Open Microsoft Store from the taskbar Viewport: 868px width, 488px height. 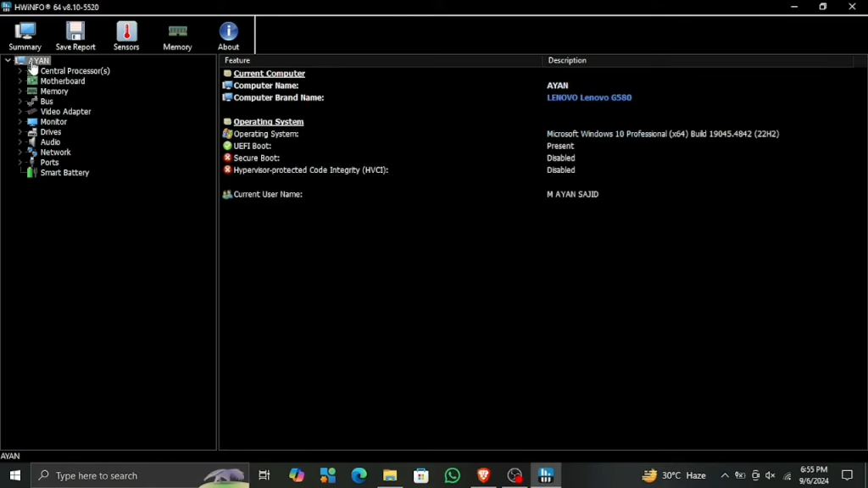pos(421,475)
